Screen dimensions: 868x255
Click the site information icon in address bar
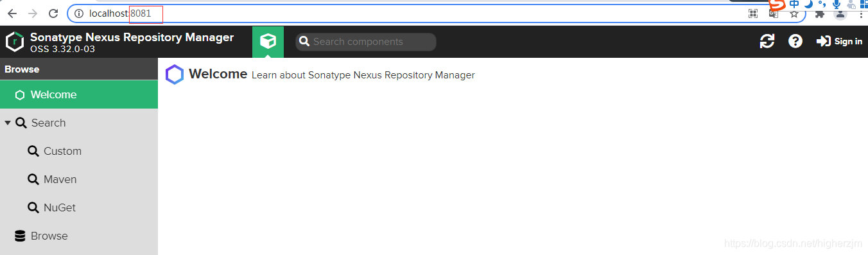(x=79, y=13)
